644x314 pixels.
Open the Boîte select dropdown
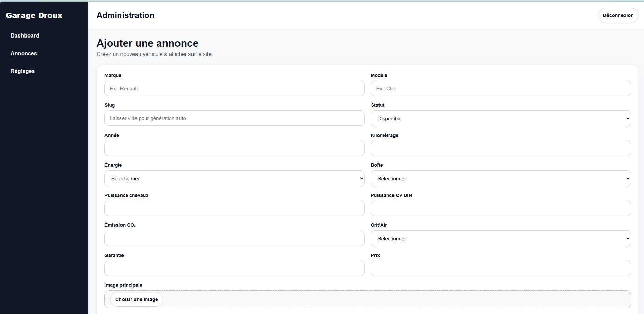pos(500,179)
